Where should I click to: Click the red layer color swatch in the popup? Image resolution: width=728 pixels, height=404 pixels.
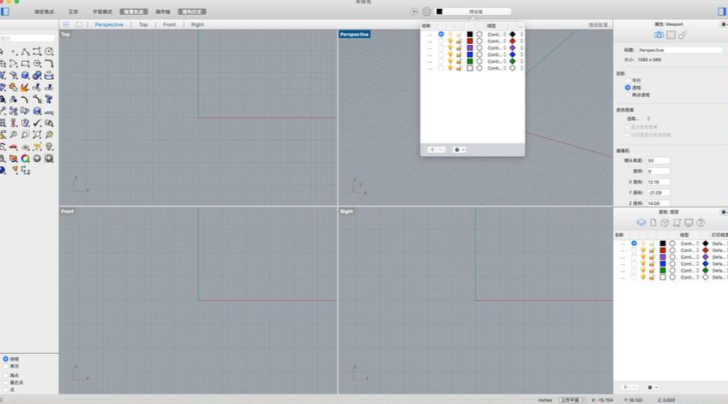pyautogui.click(x=469, y=41)
